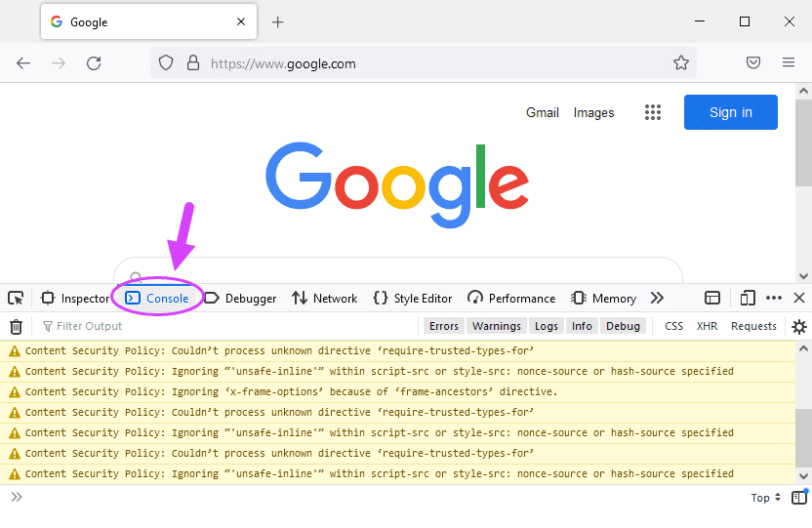This screenshot has height=528, width=812.
Task: Toggle the Debug filter
Action: click(x=623, y=326)
